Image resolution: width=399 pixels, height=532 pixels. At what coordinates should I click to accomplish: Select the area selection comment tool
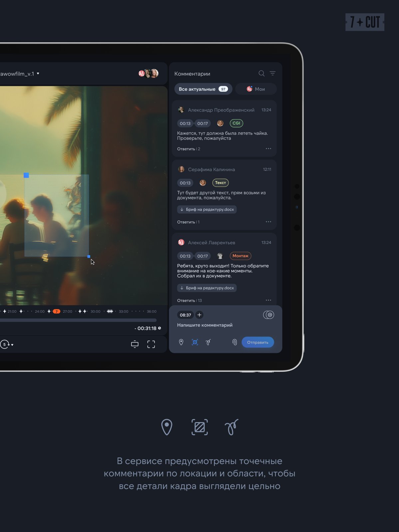[x=195, y=342]
